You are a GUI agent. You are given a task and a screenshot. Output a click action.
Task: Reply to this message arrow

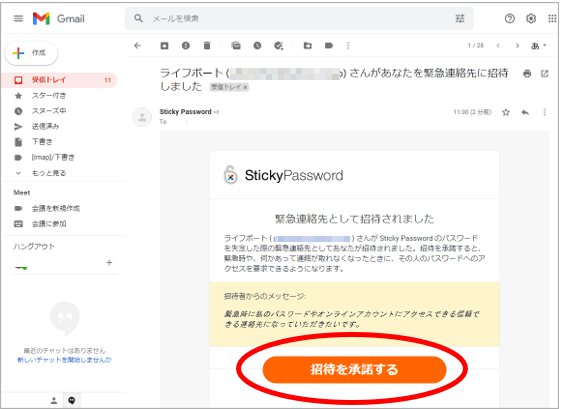point(525,112)
